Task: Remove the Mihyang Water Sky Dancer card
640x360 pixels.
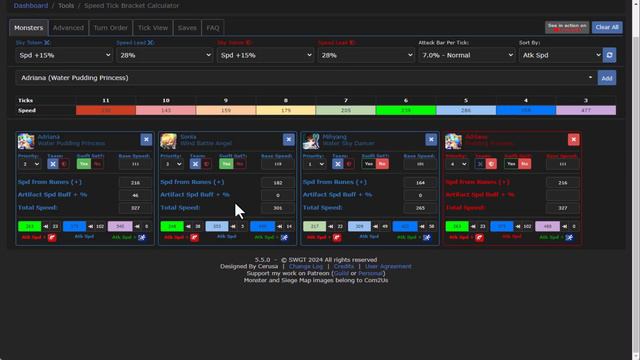Action: pos(431,140)
